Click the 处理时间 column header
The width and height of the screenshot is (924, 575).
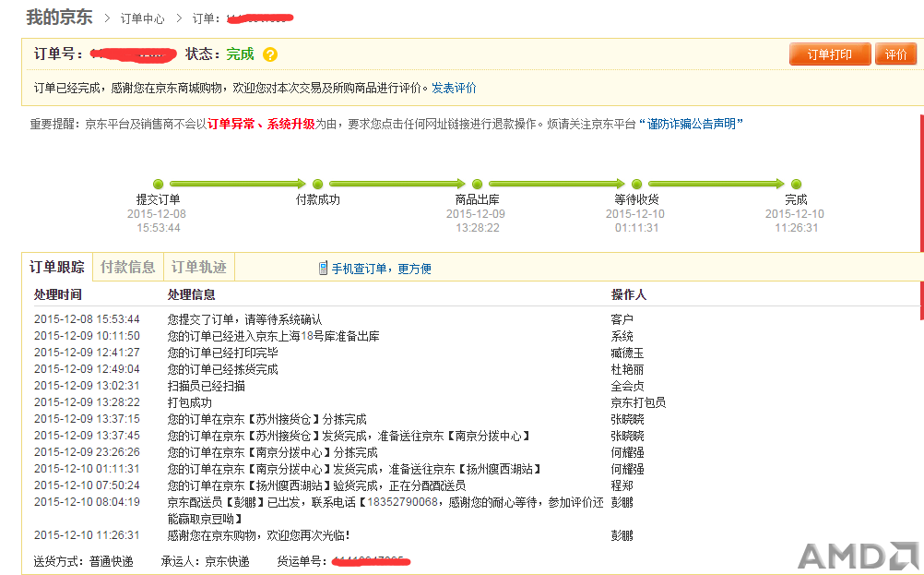point(58,294)
